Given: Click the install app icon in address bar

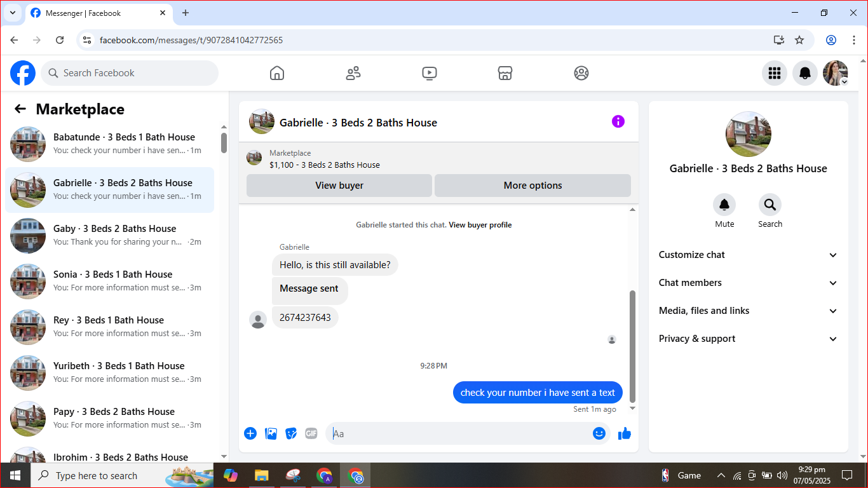Looking at the screenshot, I should [x=779, y=40].
